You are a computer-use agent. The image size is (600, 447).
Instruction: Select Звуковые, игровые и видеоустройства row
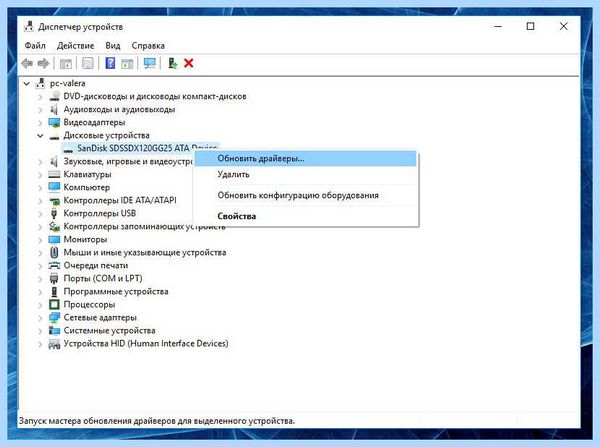point(128,162)
